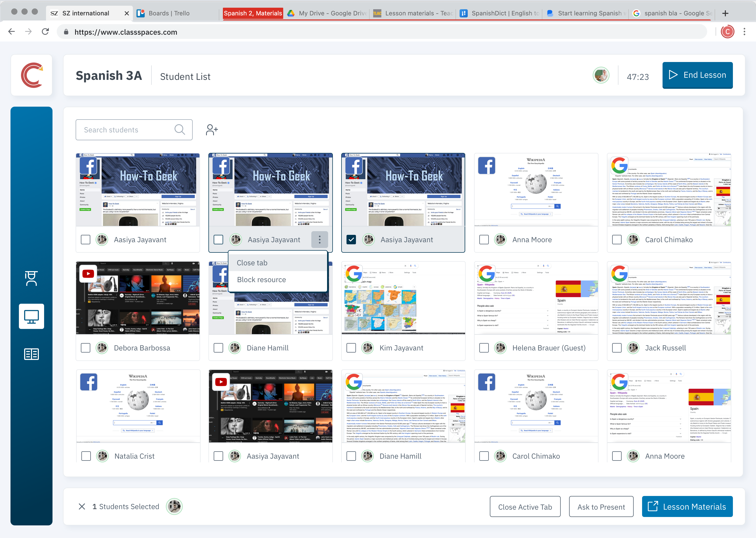Image resolution: width=756 pixels, height=538 pixels.
Task: Select the monitor screens sidebar icon
Action: [x=31, y=316]
